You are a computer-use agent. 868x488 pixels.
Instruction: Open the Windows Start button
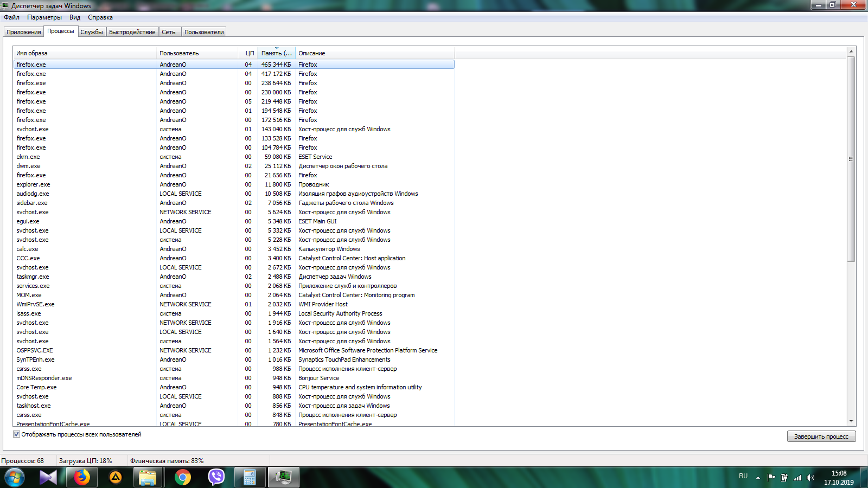tap(15, 478)
